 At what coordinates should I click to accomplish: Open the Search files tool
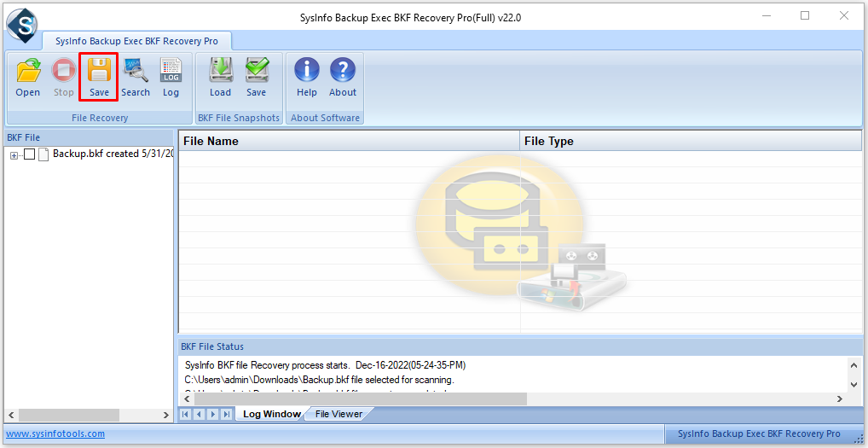pyautogui.click(x=136, y=78)
